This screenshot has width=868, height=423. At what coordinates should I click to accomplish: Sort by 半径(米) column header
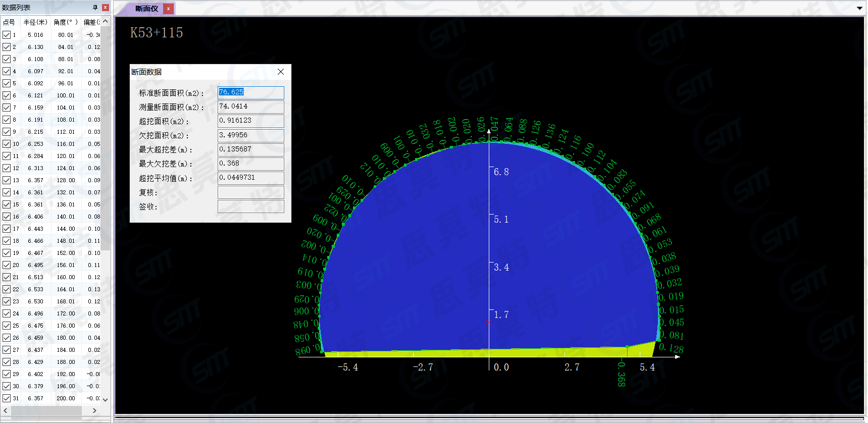pyautogui.click(x=35, y=22)
